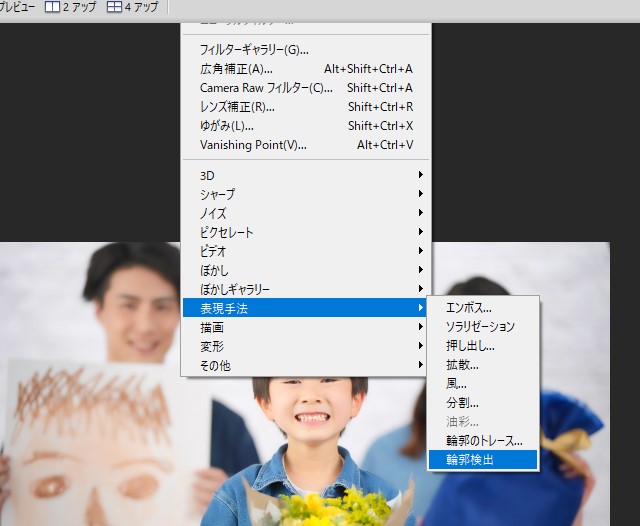Expand the 3D filter submenu

click(x=306, y=175)
